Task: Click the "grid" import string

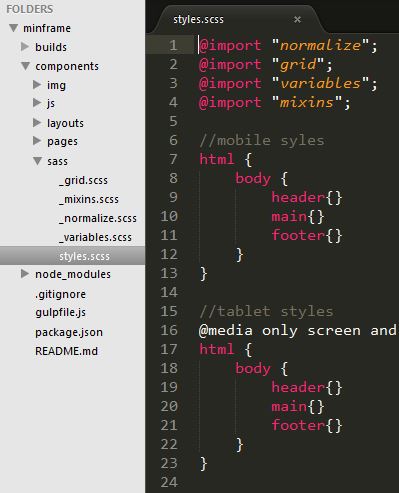Action: click(298, 64)
